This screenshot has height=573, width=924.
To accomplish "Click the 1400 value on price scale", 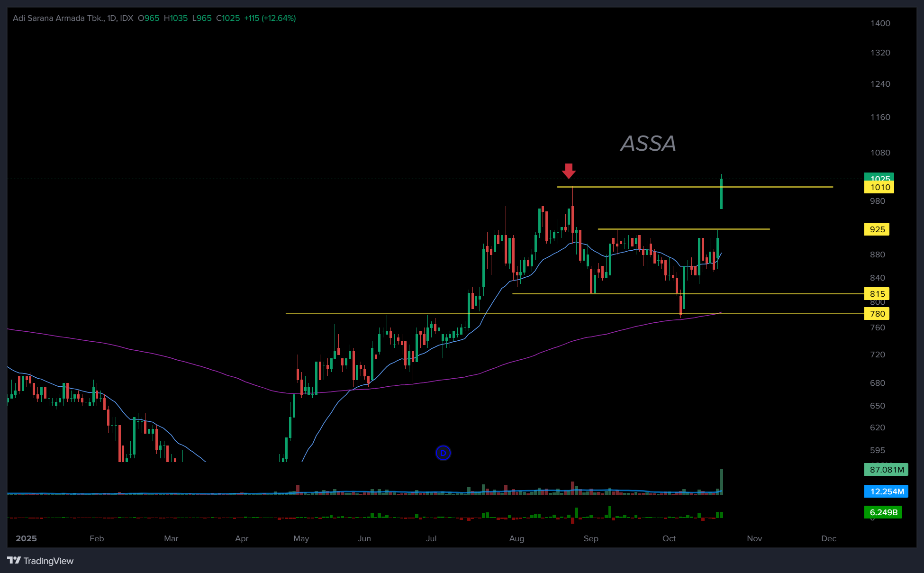I will coord(880,23).
